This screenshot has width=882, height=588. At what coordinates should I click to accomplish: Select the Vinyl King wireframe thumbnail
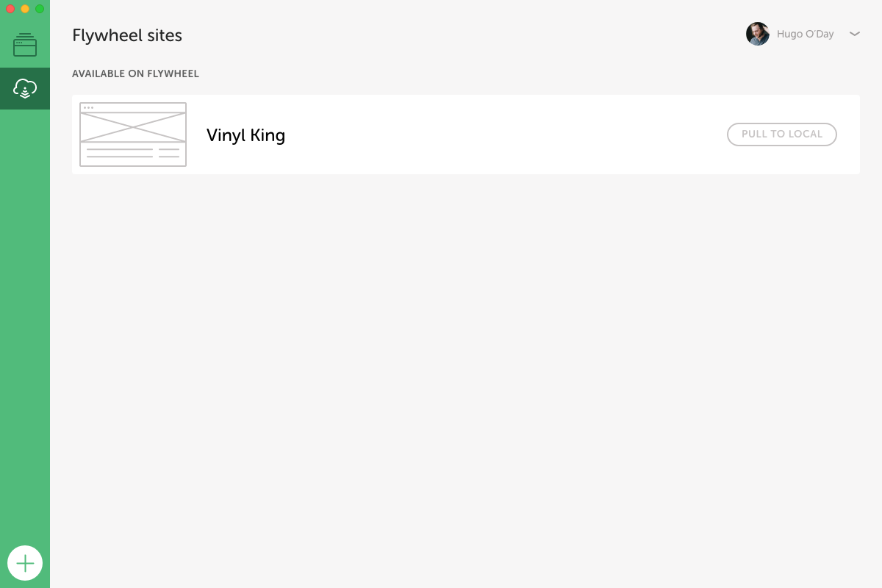click(x=133, y=135)
